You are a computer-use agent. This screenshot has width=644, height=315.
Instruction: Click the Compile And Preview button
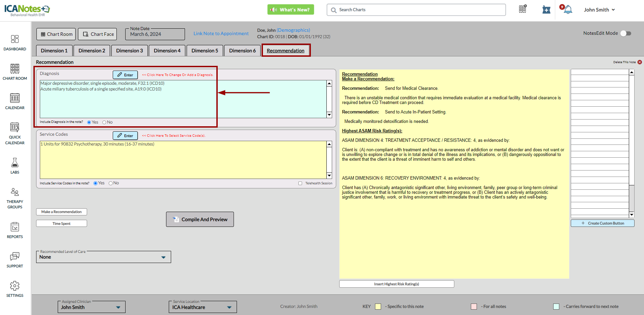200,219
